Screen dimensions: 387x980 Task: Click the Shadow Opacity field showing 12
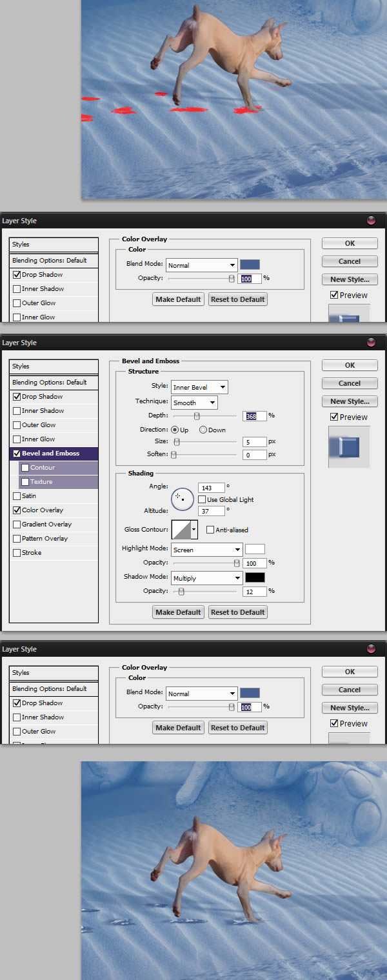(x=255, y=592)
